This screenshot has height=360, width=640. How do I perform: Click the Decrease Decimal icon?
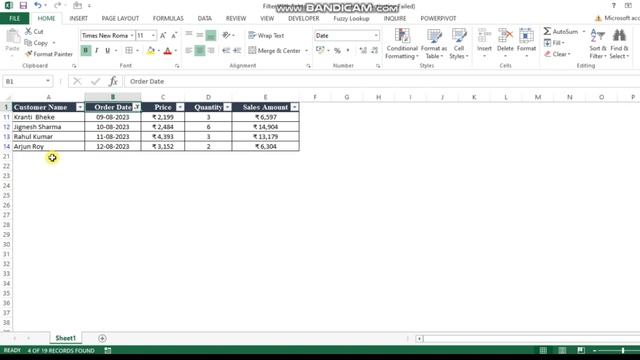pos(375,50)
